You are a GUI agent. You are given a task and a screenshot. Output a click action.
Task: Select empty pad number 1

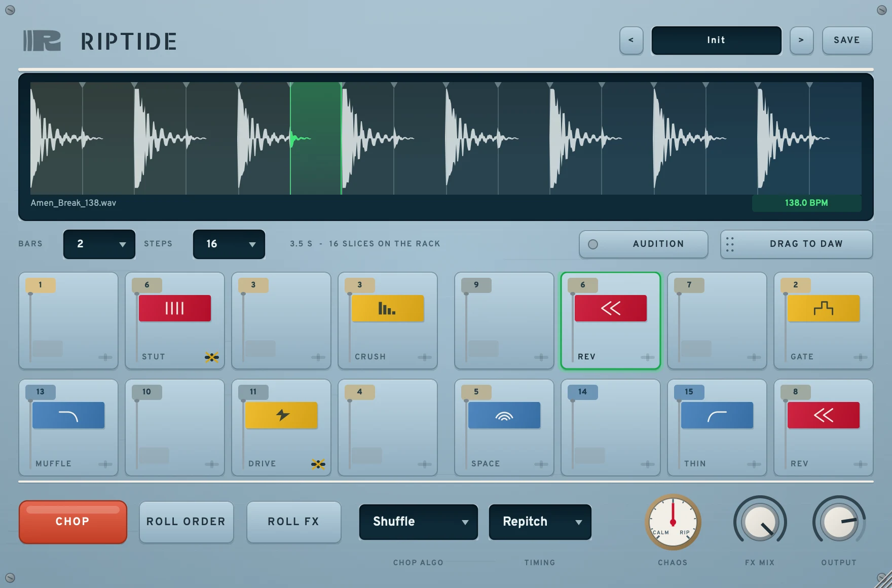tap(68, 321)
